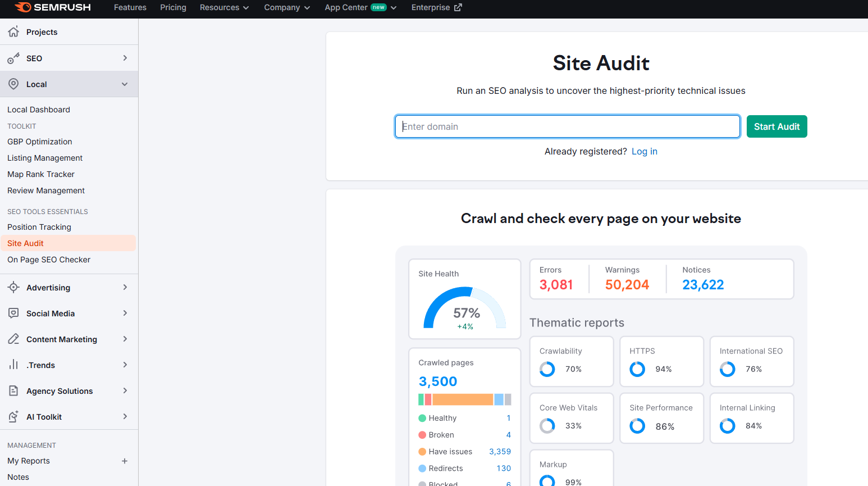Expand the Agency Solutions chevron
The height and width of the screenshot is (486, 868).
pyautogui.click(x=125, y=390)
